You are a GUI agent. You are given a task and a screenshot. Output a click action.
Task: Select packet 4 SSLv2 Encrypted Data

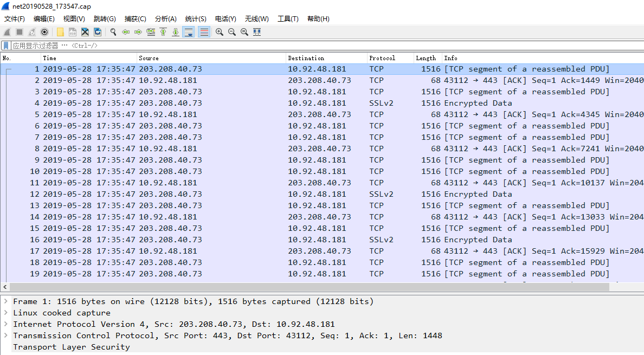(x=322, y=103)
